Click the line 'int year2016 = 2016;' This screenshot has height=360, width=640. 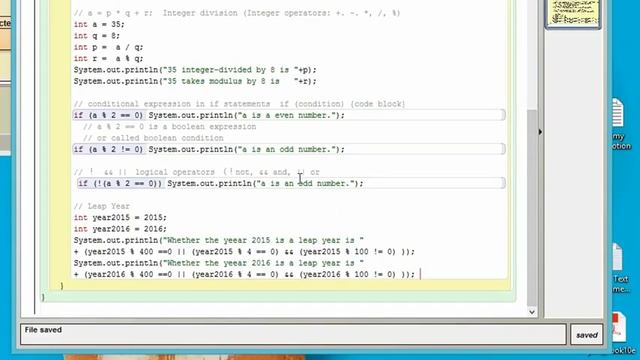click(120, 229)
